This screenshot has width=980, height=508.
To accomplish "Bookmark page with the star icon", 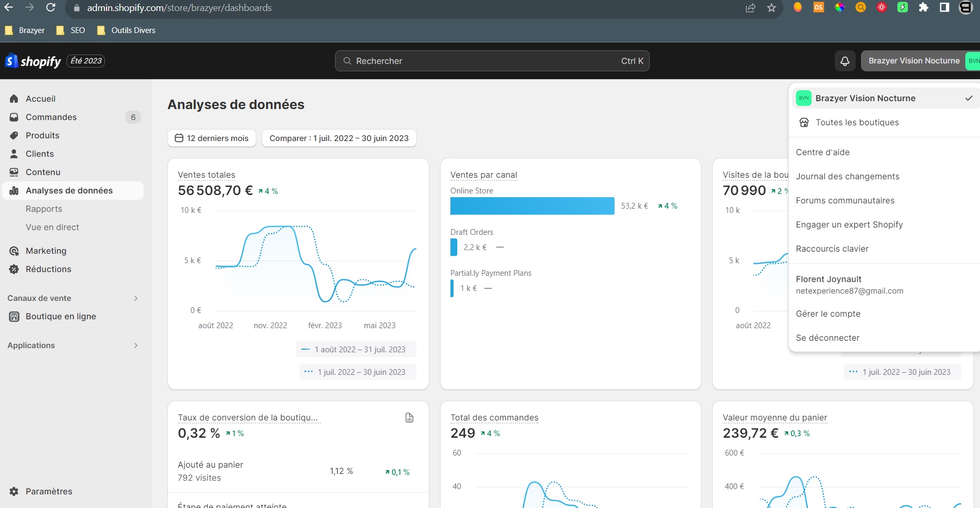I will (x=771, y=8).
